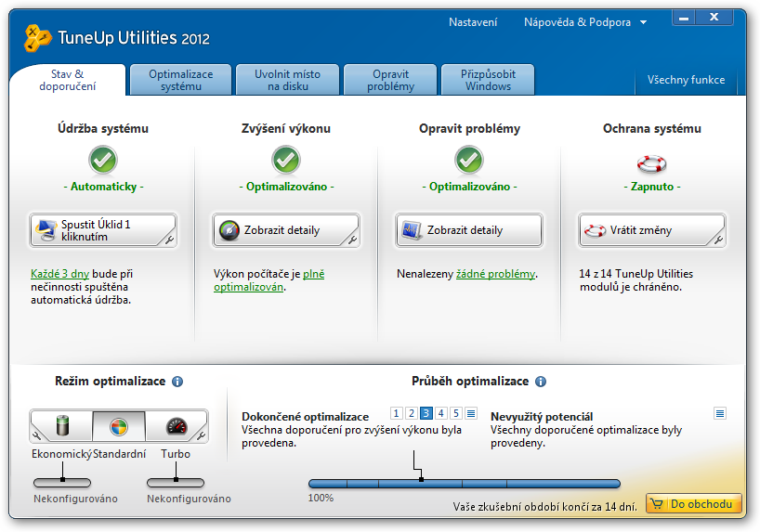Select optimization step 4
The height and width of the screenshot is (532, 760).
pos(441,413)
